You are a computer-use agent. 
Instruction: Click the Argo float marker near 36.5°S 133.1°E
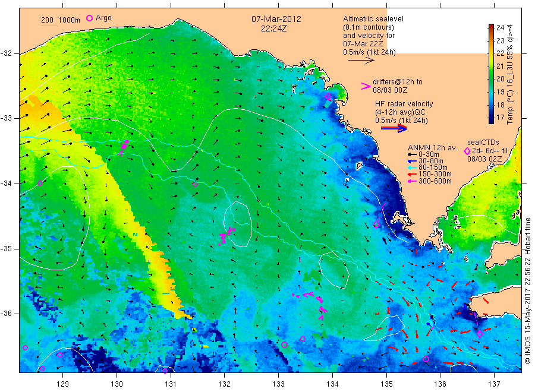point(284,344)
